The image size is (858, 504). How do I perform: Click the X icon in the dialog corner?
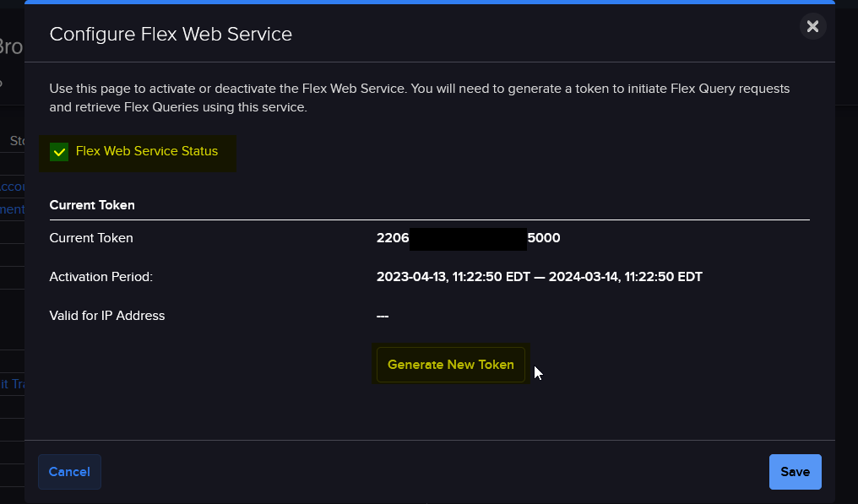click(x=812, y=26)
